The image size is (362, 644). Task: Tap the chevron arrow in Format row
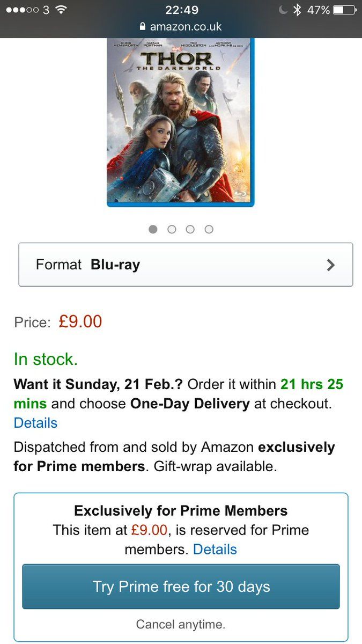(x=331, y=265)
